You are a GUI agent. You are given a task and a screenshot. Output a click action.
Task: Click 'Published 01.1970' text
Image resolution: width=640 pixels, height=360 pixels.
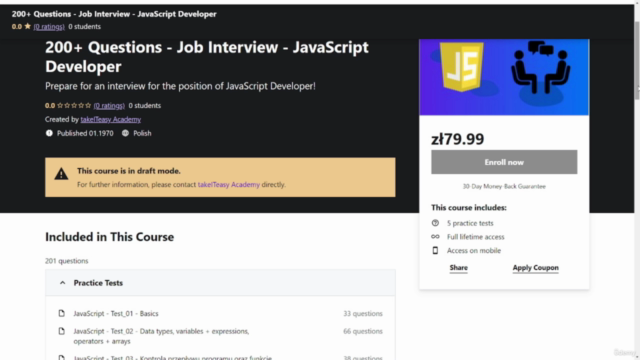point(85,133)
